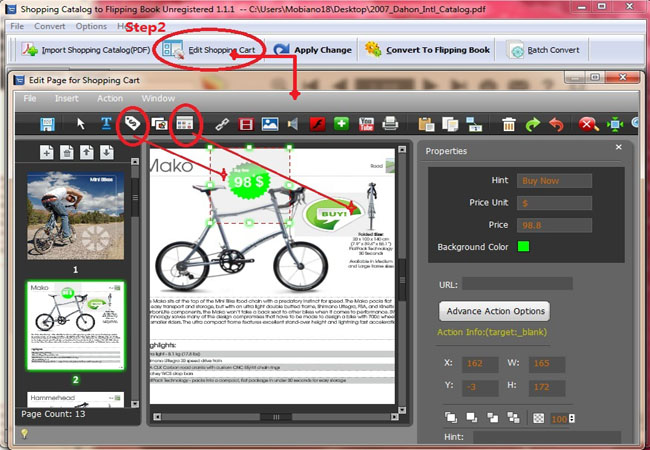Click the printer icon
Viewport: 650px width, 450px height.
(x=390, y=124)
